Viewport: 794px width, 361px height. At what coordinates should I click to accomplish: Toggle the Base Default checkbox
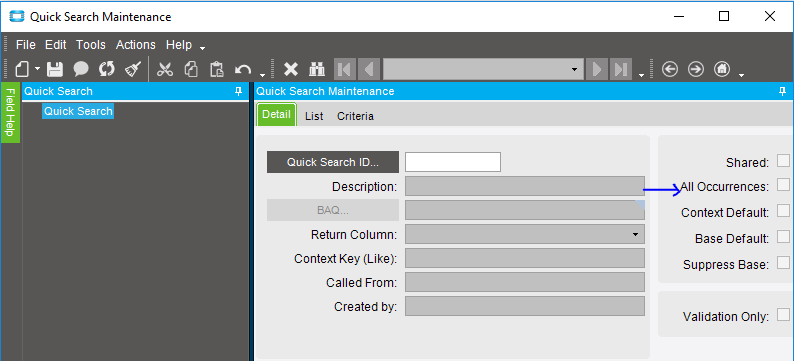coord(783,236)
